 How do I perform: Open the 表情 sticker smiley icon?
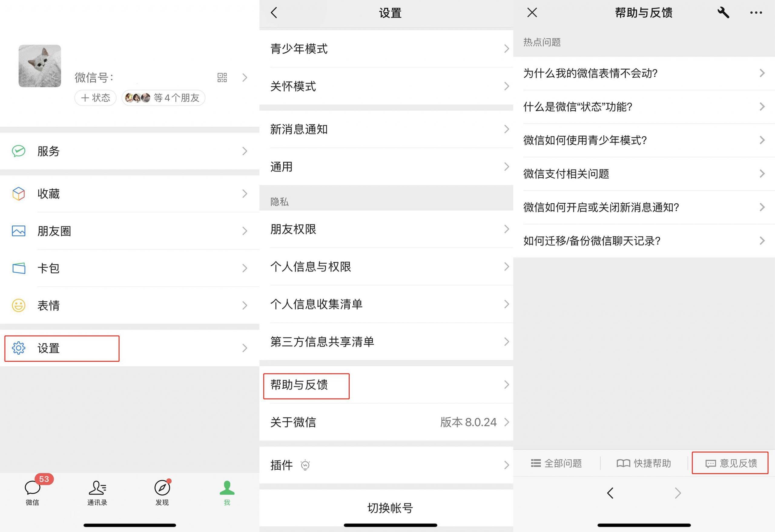tap(19, 305)
